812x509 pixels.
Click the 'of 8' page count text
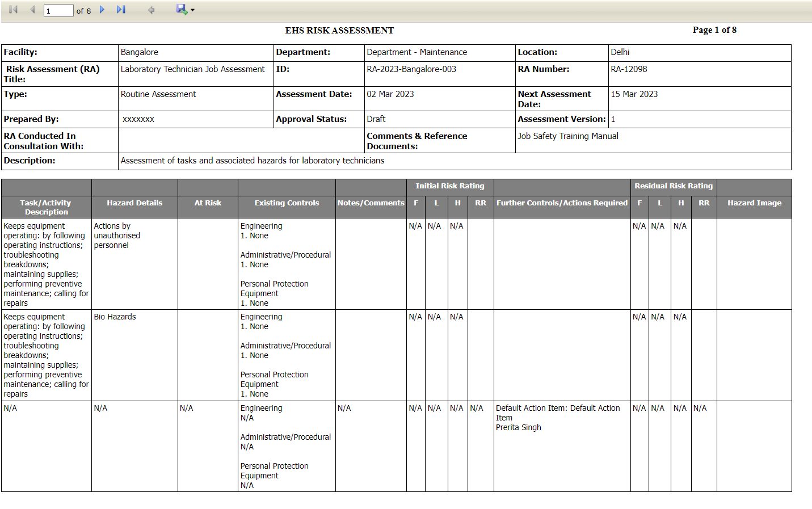[83, 11]
